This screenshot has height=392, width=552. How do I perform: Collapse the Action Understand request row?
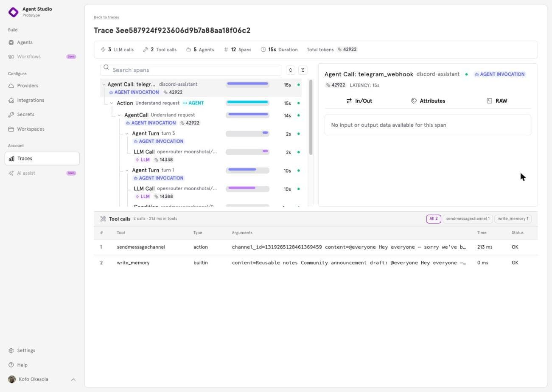pos(112,103)
